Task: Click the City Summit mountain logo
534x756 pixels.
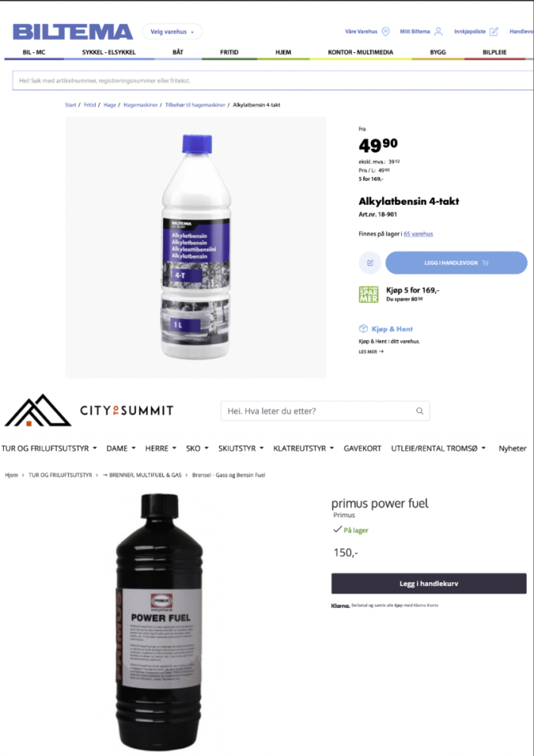Action: (x=38, y=411)
